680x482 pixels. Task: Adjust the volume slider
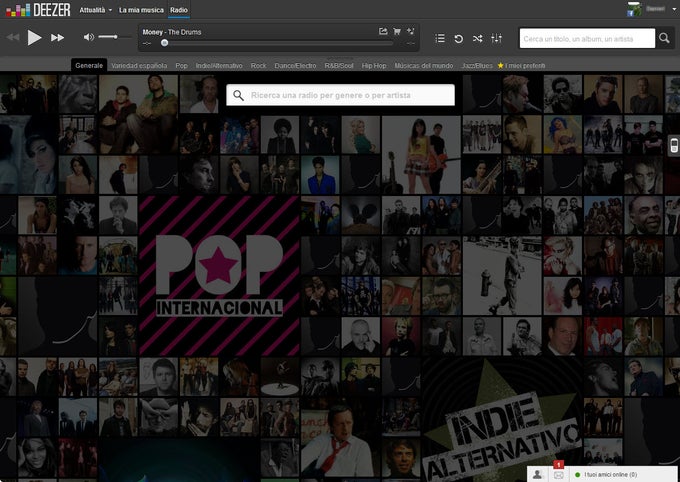tap(114, 37)
